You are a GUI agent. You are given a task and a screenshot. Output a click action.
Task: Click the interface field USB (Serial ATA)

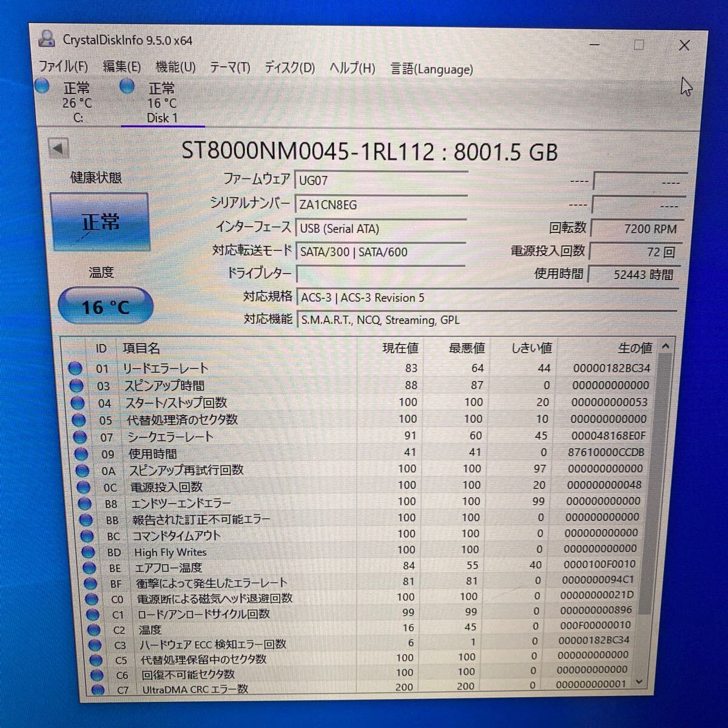[381, 228]
